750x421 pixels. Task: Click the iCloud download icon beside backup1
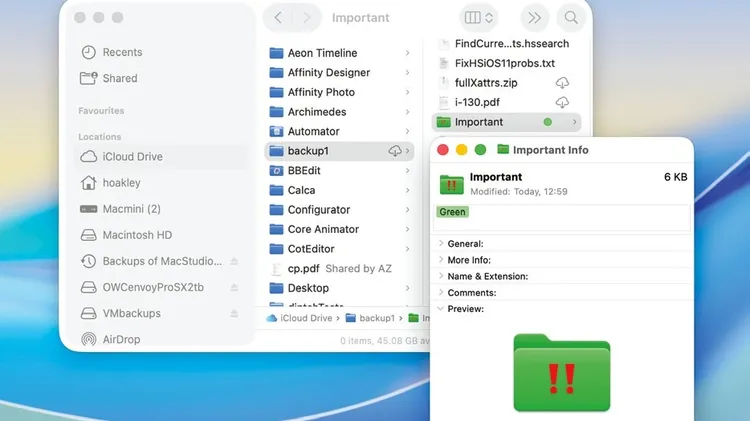coord(395,151)
